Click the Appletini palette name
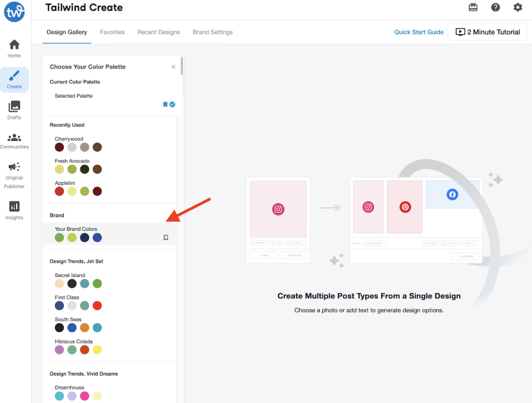The height and width of the screenshot is (403, 532). point(65,183)
